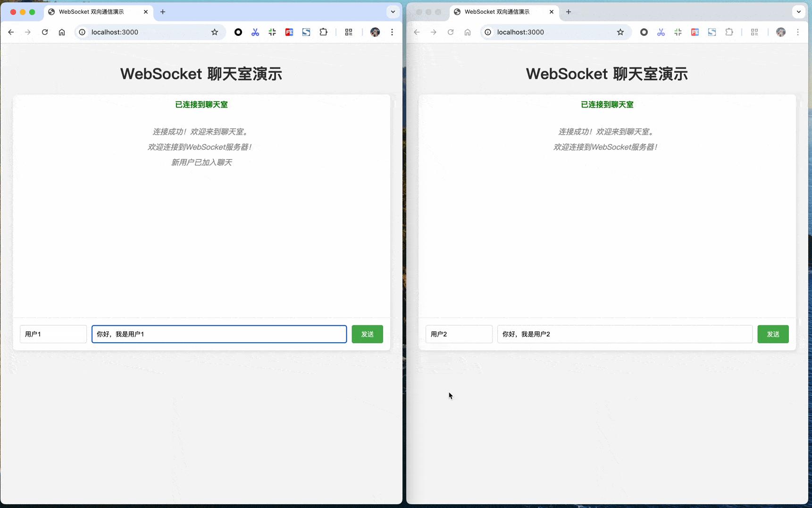Image resolution: width=812 pixels, height=508 pixels.
Task: Click the 发送 button for 用户1
Action: 367,334
